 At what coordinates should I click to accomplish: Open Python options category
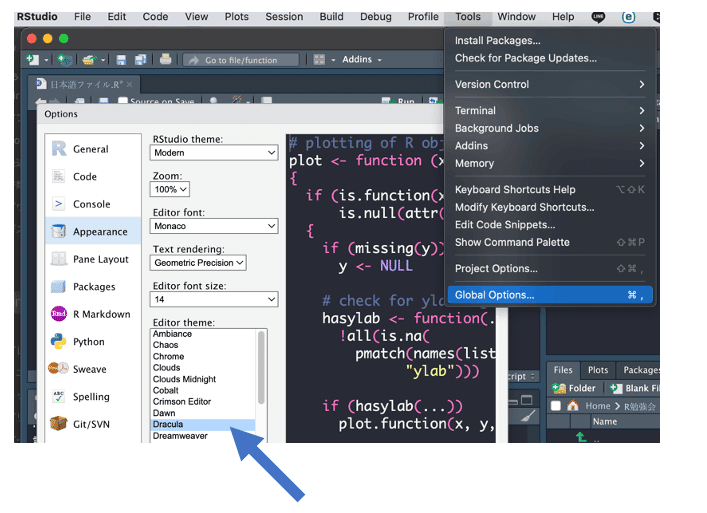pyautogui.click(x=93, y=342)
